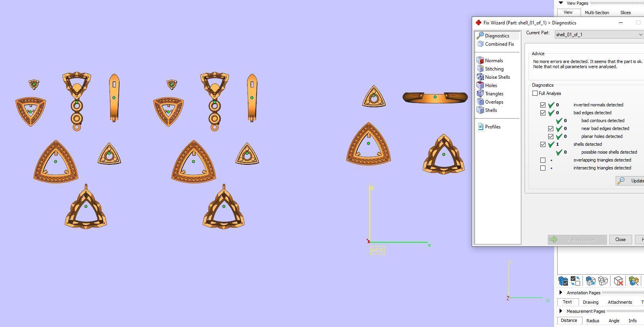Click the cube with red X icon
This screenshot has height=327, width=644.
coord(618,281)
